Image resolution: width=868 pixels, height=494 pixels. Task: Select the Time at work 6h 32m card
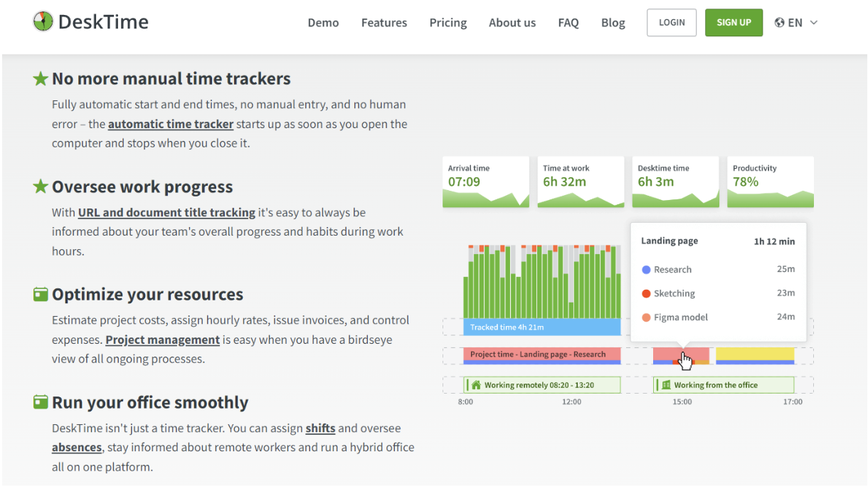coord(581,182)
